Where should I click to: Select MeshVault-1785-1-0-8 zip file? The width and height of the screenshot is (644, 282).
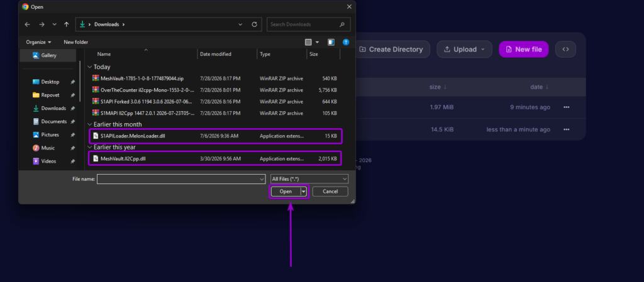tap(215, 79)
